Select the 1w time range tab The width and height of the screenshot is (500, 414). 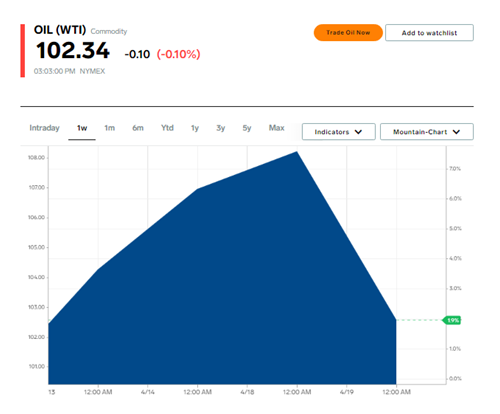(82, 128)
